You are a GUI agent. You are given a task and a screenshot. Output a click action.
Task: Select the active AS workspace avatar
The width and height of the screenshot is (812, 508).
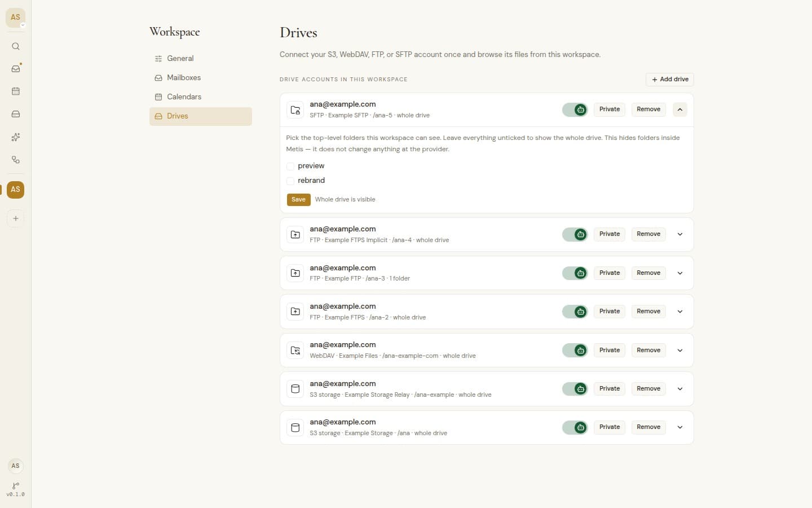[16, 190]
